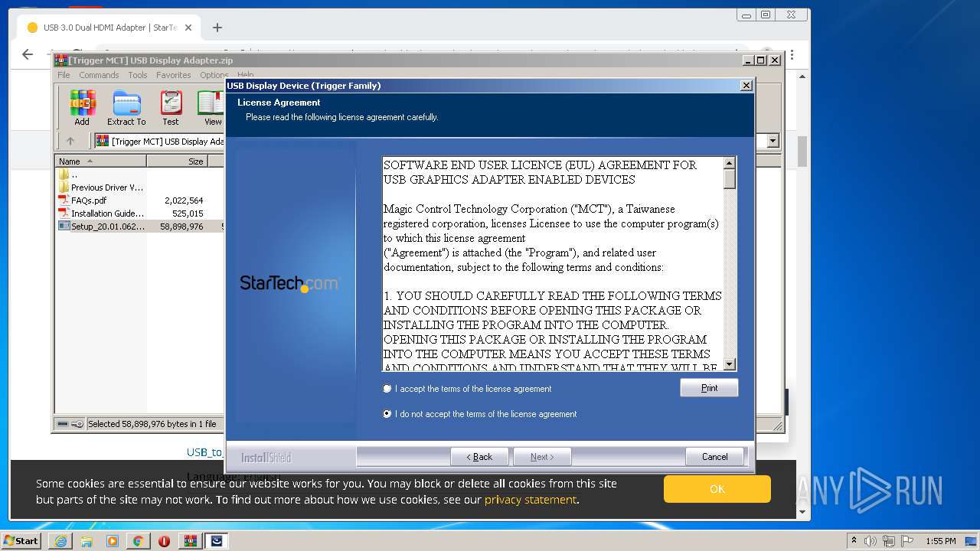980x551 pixels.
Task: Open WinRAR's Favorites menu
Action: [174, 75]
